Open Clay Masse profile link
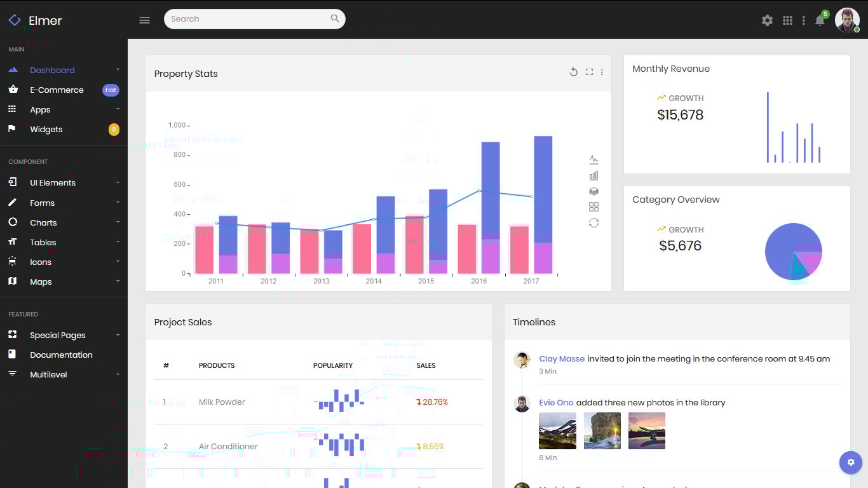The image size is (868, 488). (562, 358)
